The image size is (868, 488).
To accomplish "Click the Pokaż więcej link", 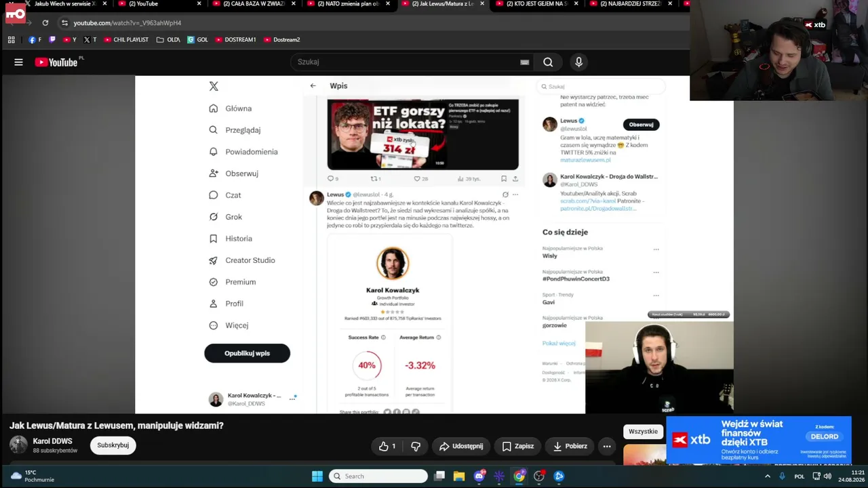I will pyautogui.click(x=559, y=344).
